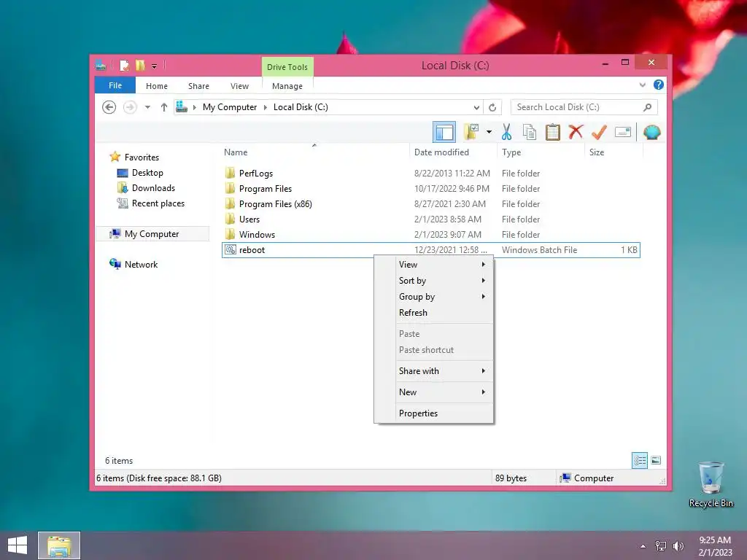Image resolution: width=747 pixels, height=560 pixels.
Task: Open the File tab
Action: tap(115, 85)
